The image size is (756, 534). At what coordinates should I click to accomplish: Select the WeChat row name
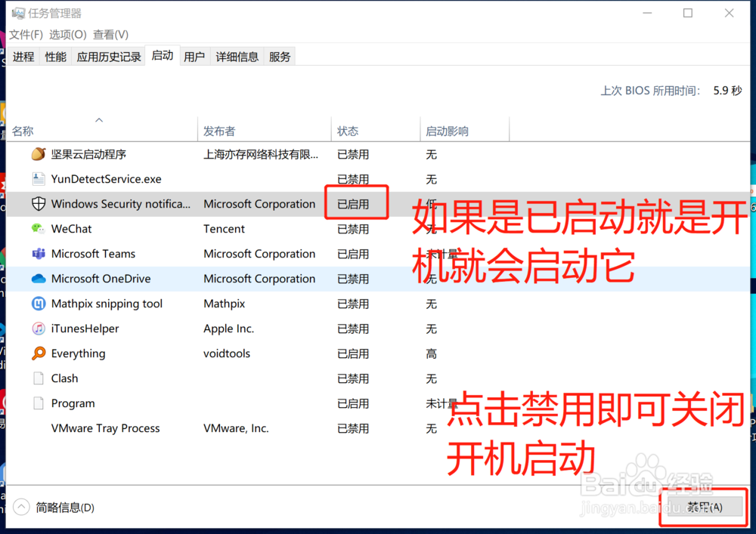click(x=71, y=229)
